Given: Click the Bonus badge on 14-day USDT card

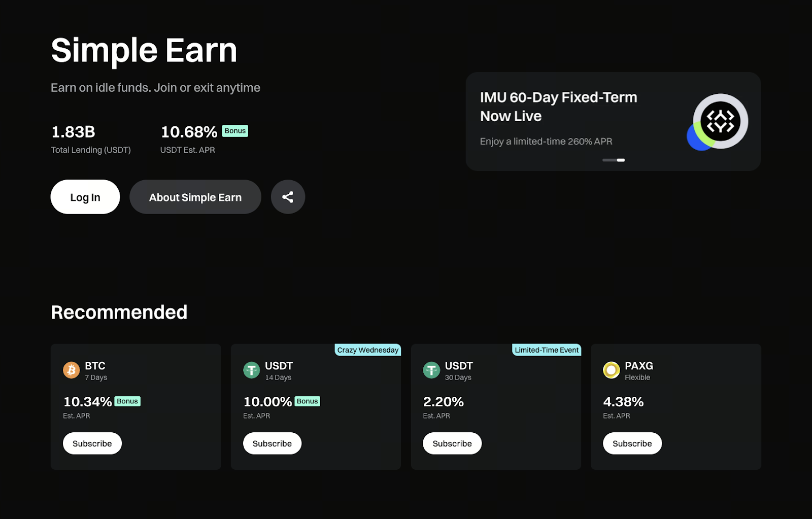Looking at the screenshot, I should point(307,401).
